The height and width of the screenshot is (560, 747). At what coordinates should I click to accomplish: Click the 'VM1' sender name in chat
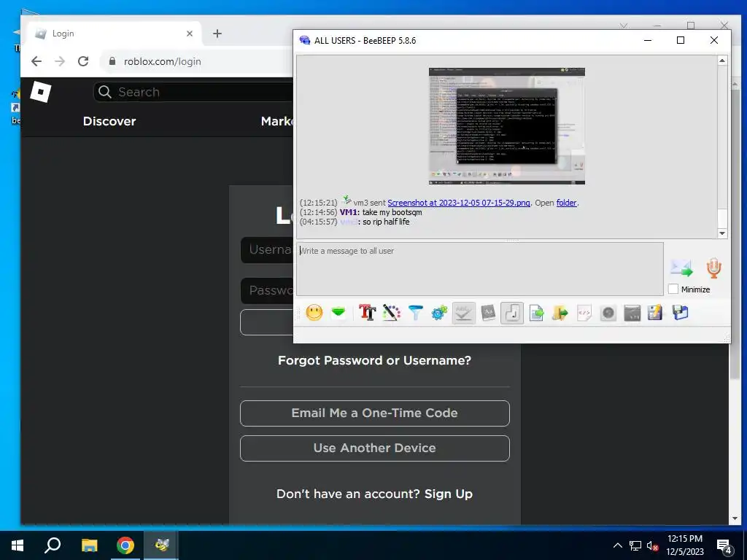pos(348,212)
